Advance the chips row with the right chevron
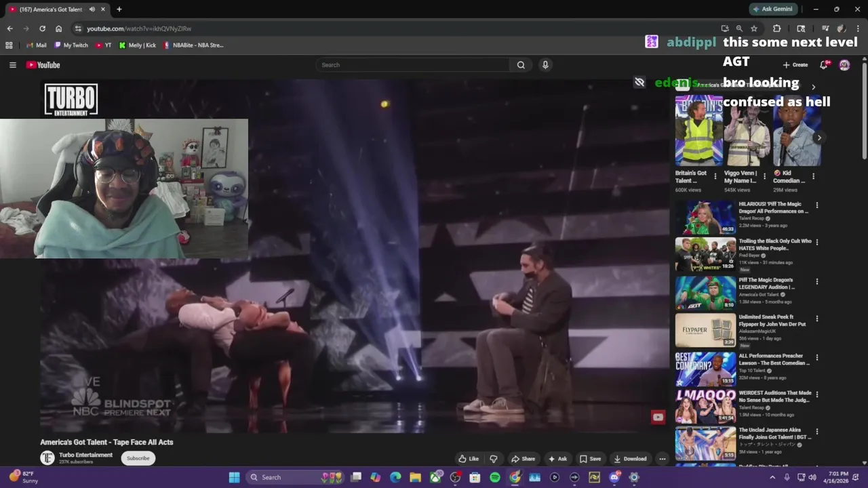The width and height of the screenshot is (868, 488). (814, 87)
